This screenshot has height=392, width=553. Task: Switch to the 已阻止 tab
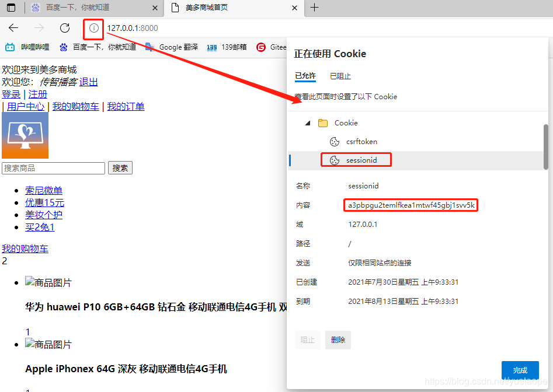pyautogui.click(x=340, y=76)
